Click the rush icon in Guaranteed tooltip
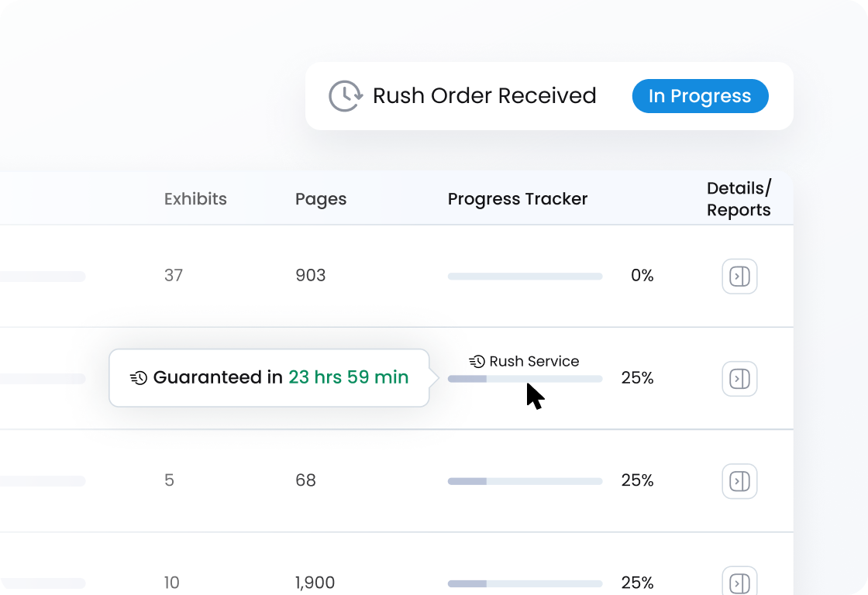This screenshot has width=868, height=595. coord(139,378)
